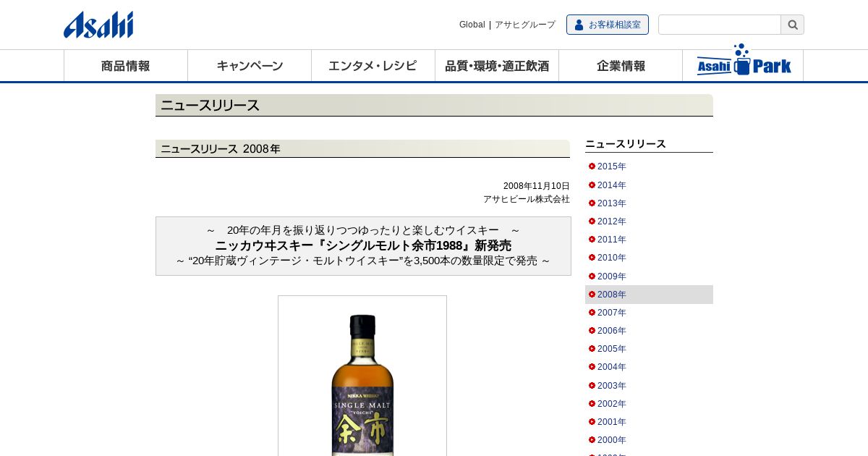Click the date 2008年11月10日
Screen dimensions: 868x456
click(x=537, y=186)
